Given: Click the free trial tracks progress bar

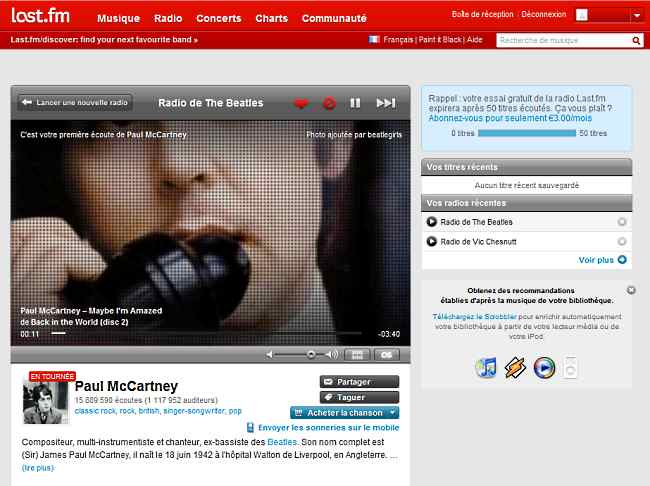Looking at the screenshot, I should tap(526, 133).
